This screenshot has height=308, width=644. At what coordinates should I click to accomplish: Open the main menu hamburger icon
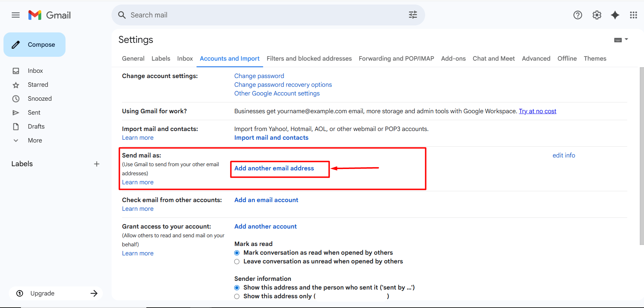tap(16, 15)
